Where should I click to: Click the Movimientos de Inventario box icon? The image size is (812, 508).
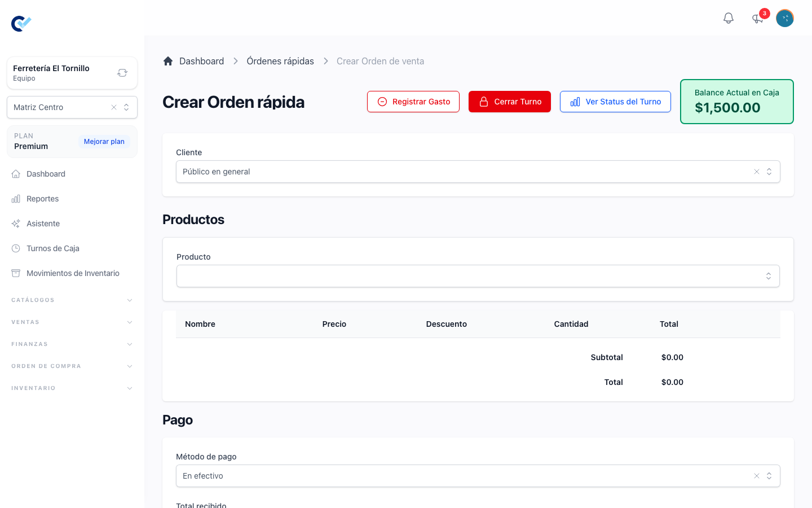coord(16,273)
